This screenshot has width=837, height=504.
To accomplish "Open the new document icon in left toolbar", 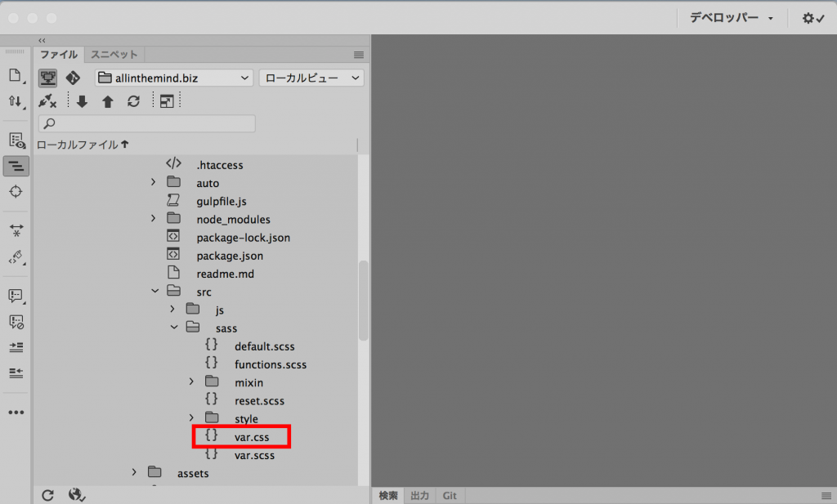I will tap(15, 76).
